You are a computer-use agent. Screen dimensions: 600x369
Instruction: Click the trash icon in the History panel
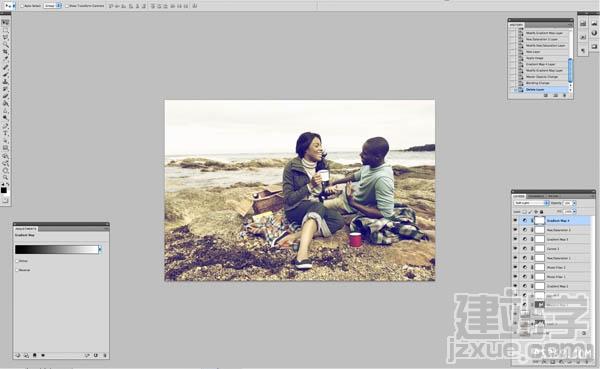564,96
